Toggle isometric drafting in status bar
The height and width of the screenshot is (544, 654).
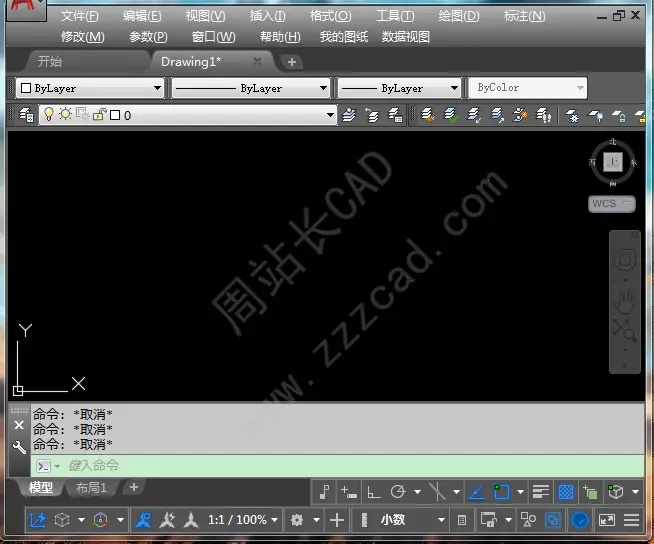click(x=437, y=492)
